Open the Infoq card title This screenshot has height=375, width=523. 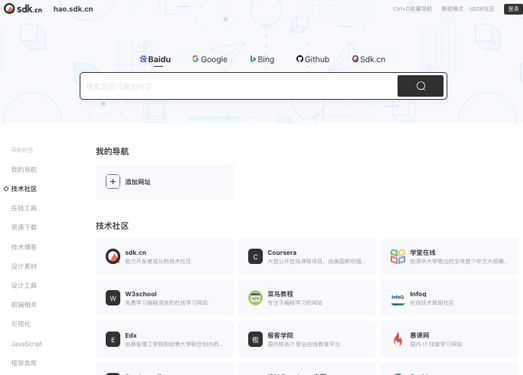(x=418, y=294)
